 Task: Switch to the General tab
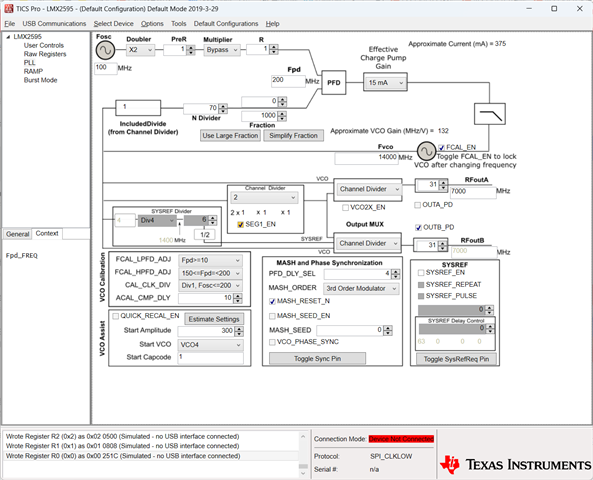(x=17, y=234)
